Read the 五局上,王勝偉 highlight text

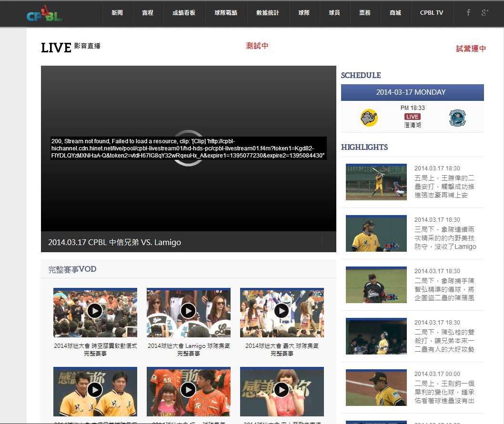(444, 187)
